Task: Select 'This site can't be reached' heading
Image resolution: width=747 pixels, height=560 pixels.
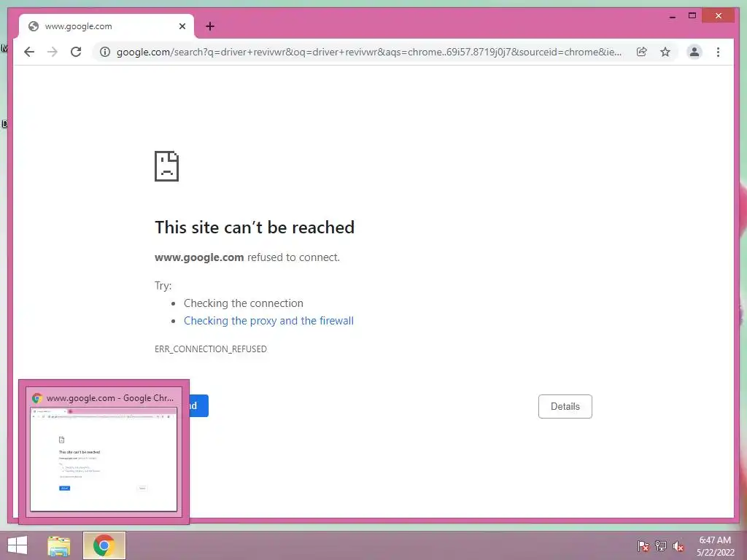Action: coord(255,227)
